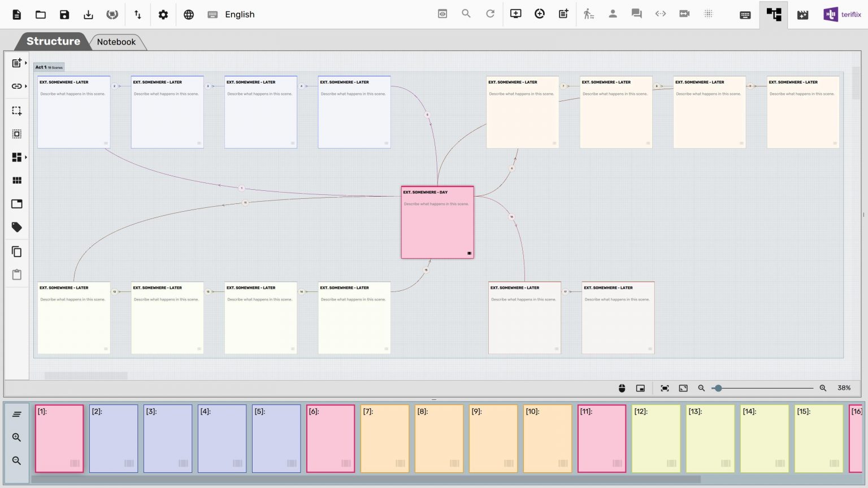The width and height of the screenshot is (868, 488).
Task: Select the link tool in the left sidebar
Action: pos(16,86)
